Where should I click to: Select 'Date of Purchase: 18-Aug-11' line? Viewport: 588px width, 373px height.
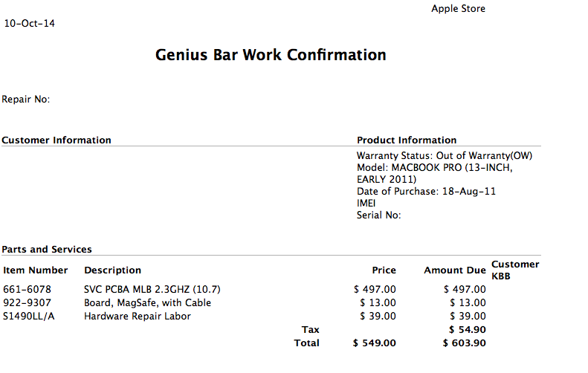coord(426,191)
